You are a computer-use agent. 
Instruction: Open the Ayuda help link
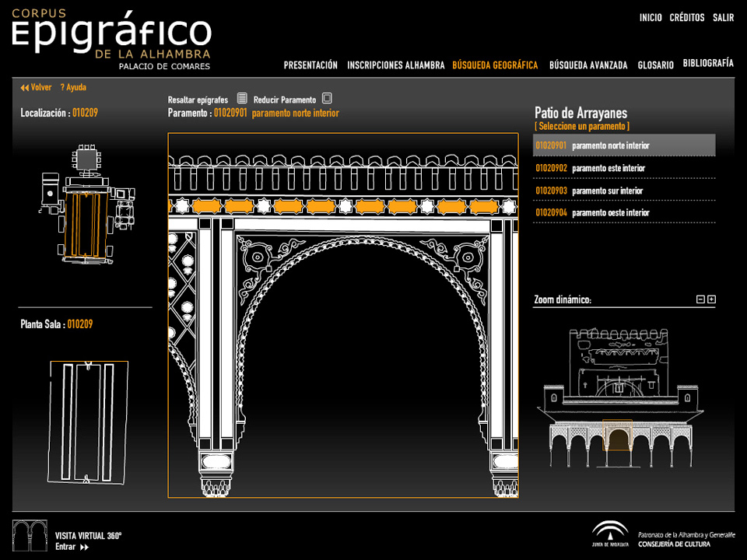(73, 88)
